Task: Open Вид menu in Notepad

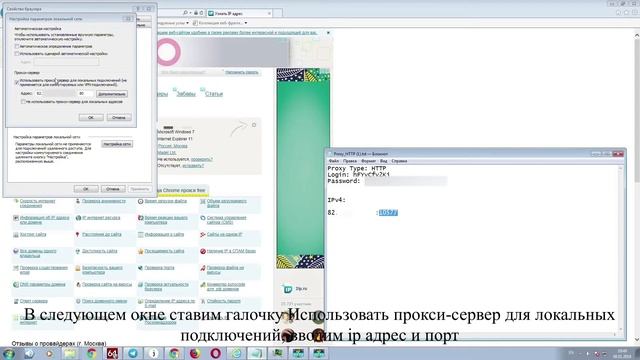Action: 384,161
